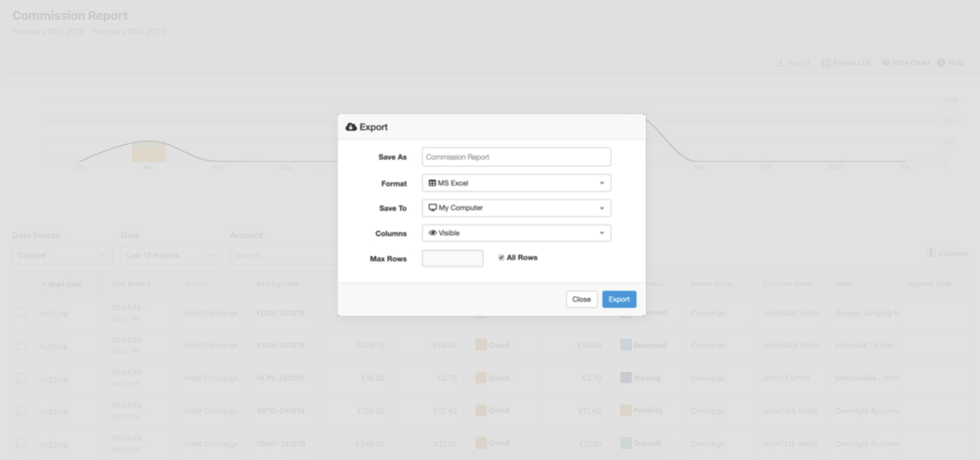Open the Save To dropdown showing My Computer
Screen dimensions: 980x460
pyautogui.click(x=516, y=208)
